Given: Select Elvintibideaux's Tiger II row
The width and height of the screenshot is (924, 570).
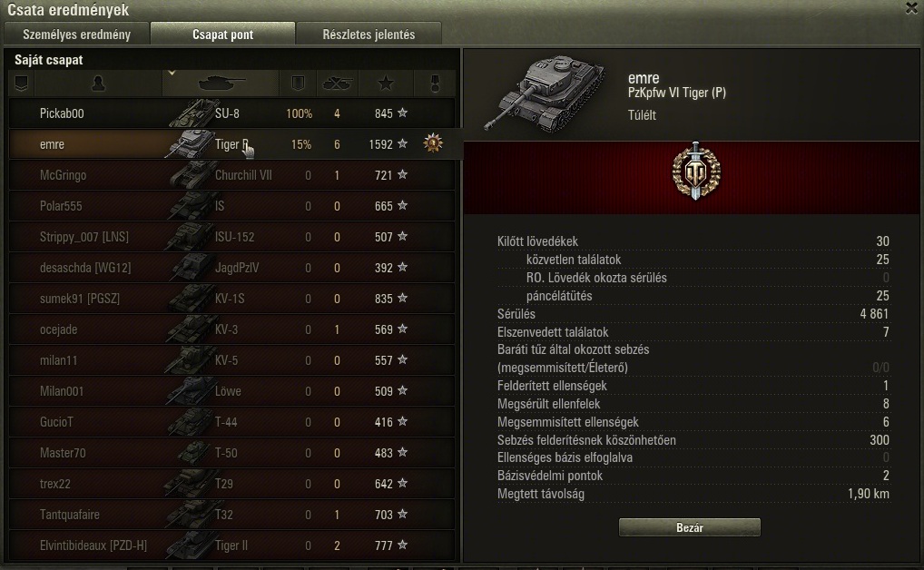Looking at the screenshot, I should pyautogui.click(x=231, y=545).
